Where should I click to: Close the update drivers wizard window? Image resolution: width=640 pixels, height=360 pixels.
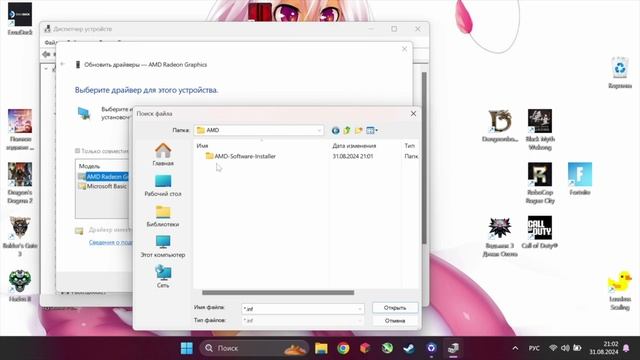tap(404, 49)
